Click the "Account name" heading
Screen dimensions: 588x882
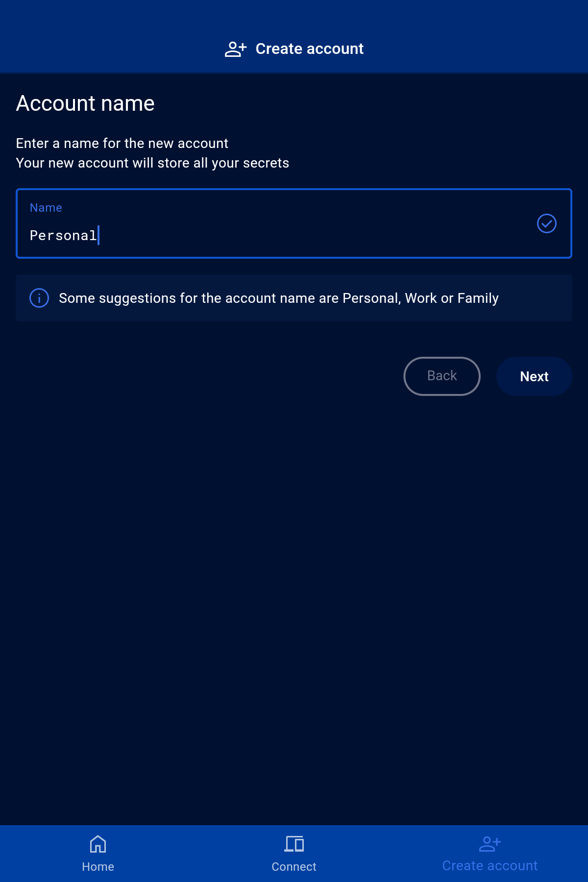(x=85, y=103)
